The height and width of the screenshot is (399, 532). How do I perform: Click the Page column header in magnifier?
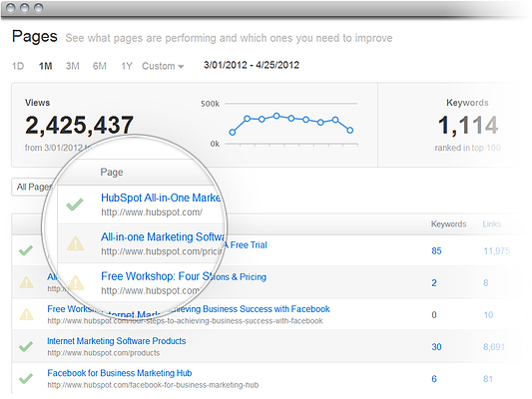(x=112, y=173)
